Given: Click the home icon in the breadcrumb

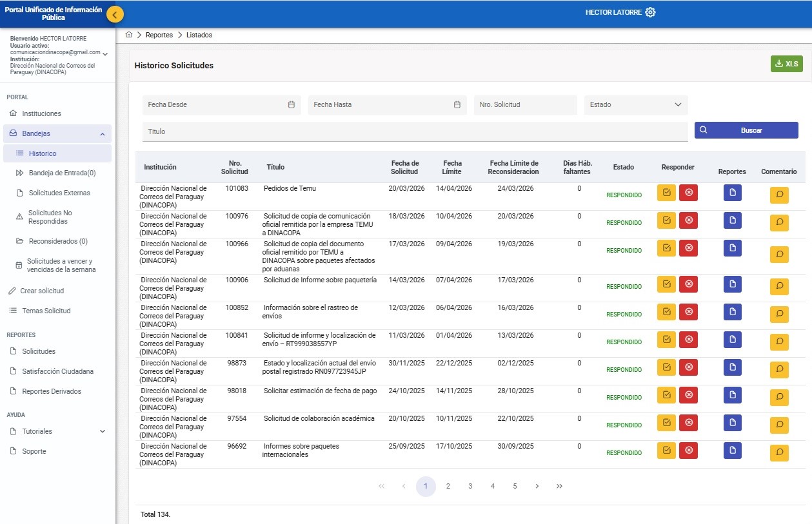Looking at the screenshot, I should tap(129, 35).
